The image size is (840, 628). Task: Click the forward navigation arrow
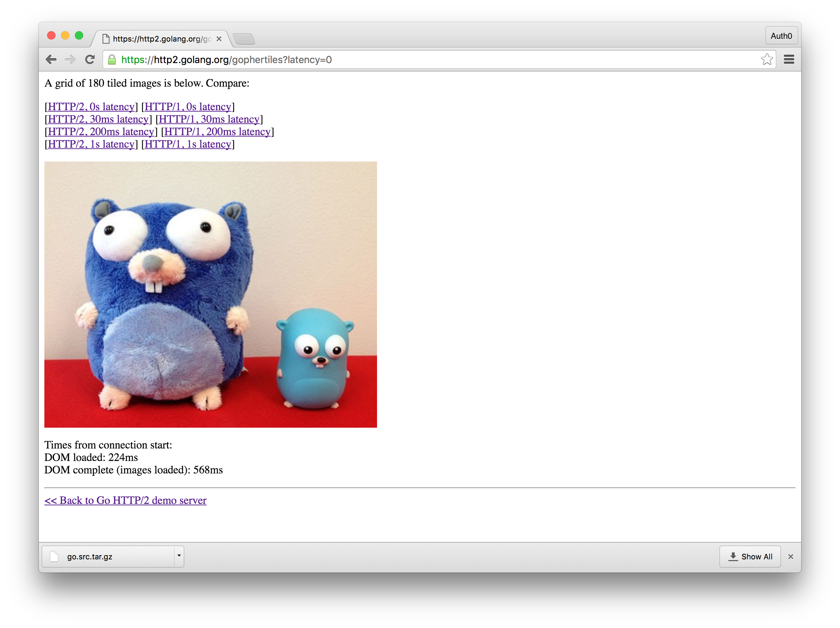[70, 60]
